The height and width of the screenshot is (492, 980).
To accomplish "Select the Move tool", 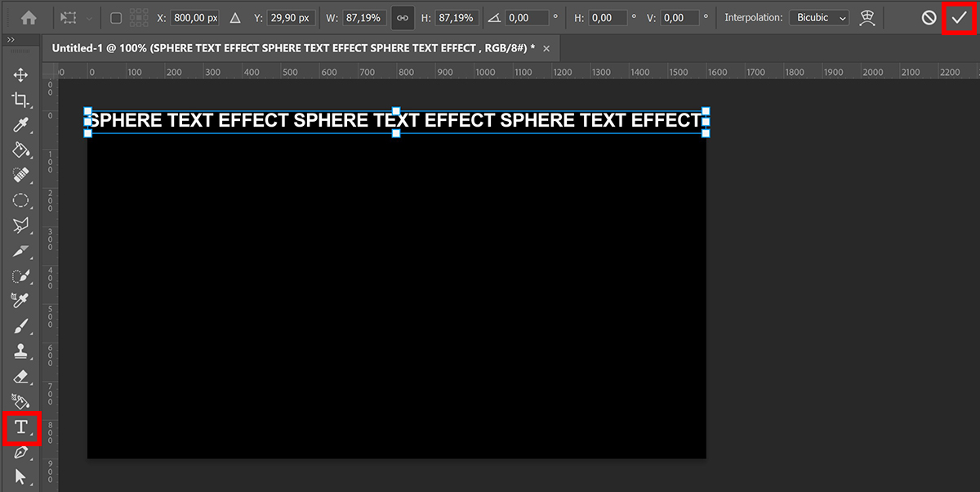I will (22, 74).
